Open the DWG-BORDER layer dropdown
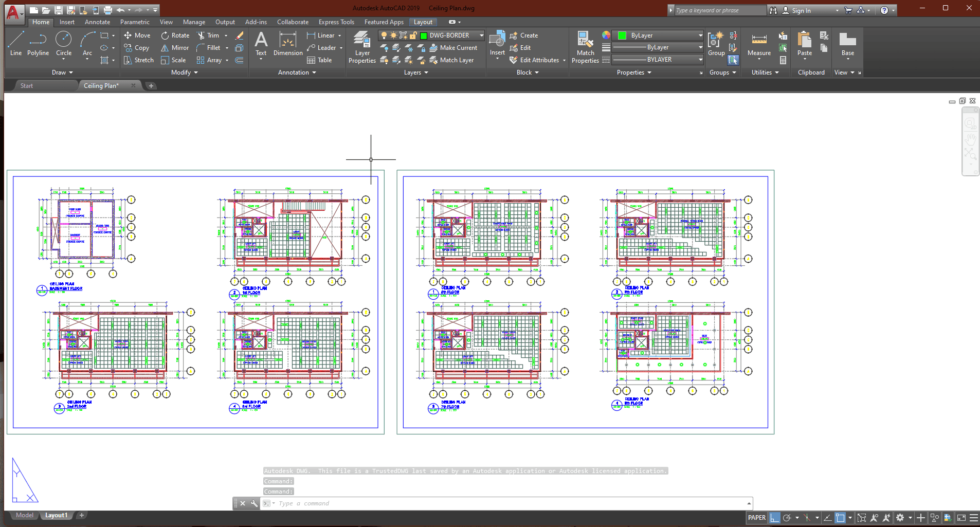 [x=481, y=35]
